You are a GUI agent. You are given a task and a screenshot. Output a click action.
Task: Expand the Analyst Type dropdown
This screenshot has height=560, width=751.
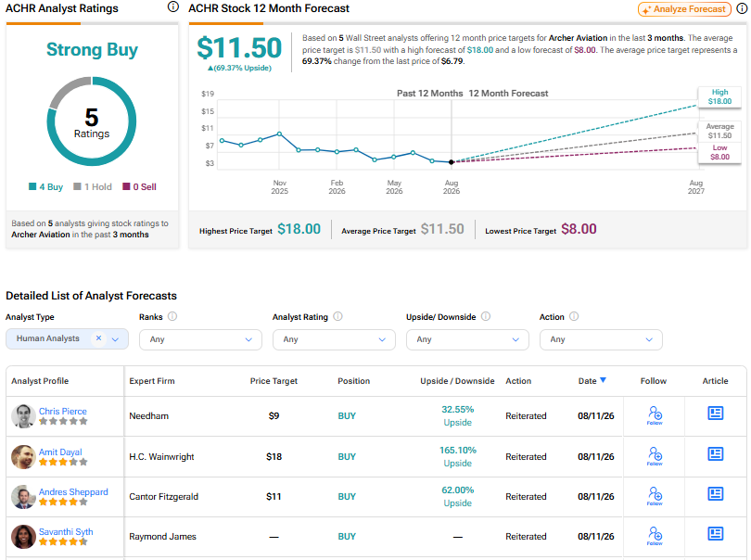(115, 339)
